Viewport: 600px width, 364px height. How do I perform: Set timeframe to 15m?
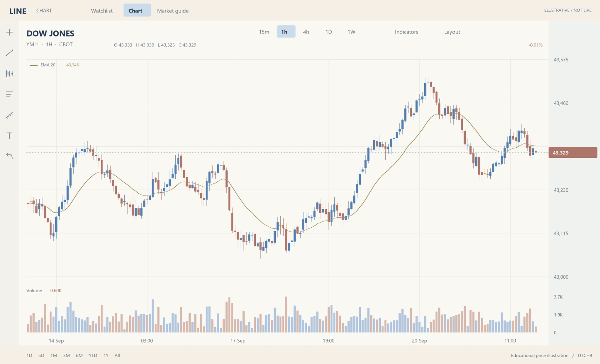(x=264, y=32)
